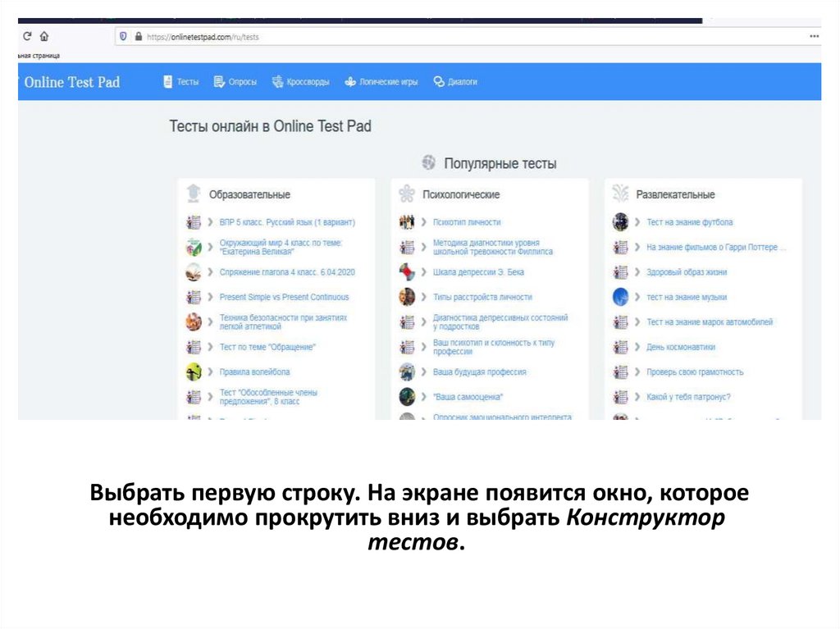Click the Кроссворды grid icon in navbar
840x629 pixels.
point(277,81)
